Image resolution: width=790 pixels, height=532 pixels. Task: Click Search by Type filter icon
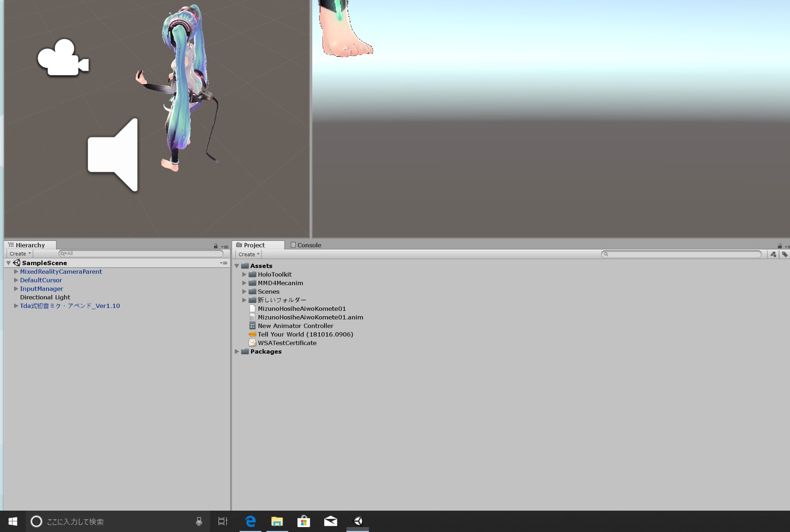[x=773, y=254]
